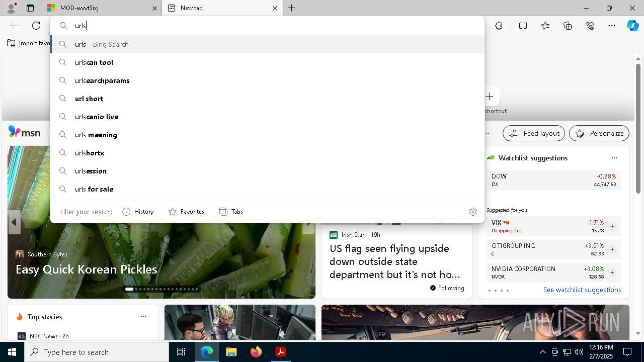Select 'urls - Bing Search' suggestion
Screen dimensions: 644x362
click(267, 44)
